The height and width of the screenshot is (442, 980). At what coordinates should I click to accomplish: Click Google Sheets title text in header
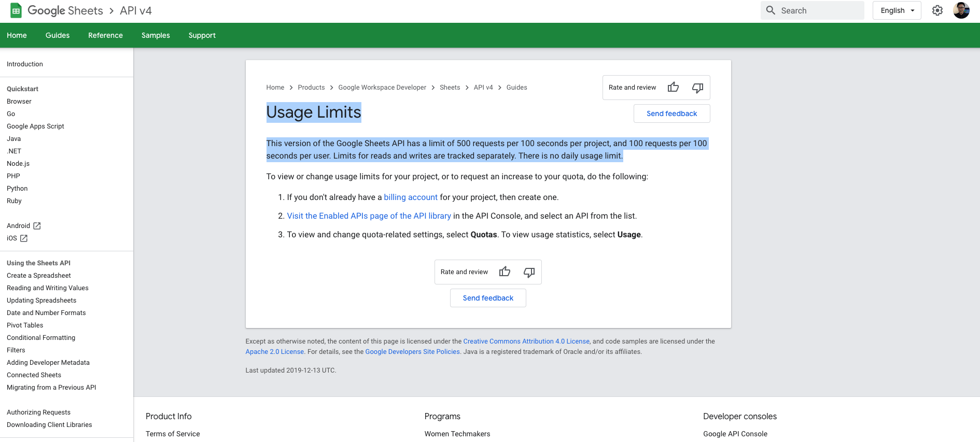click(x=65, y=10)
